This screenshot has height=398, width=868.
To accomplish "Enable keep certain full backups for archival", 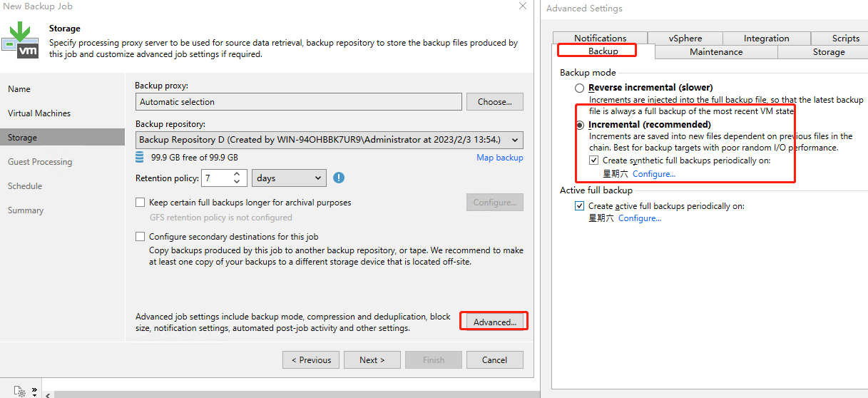I will 141,203.
